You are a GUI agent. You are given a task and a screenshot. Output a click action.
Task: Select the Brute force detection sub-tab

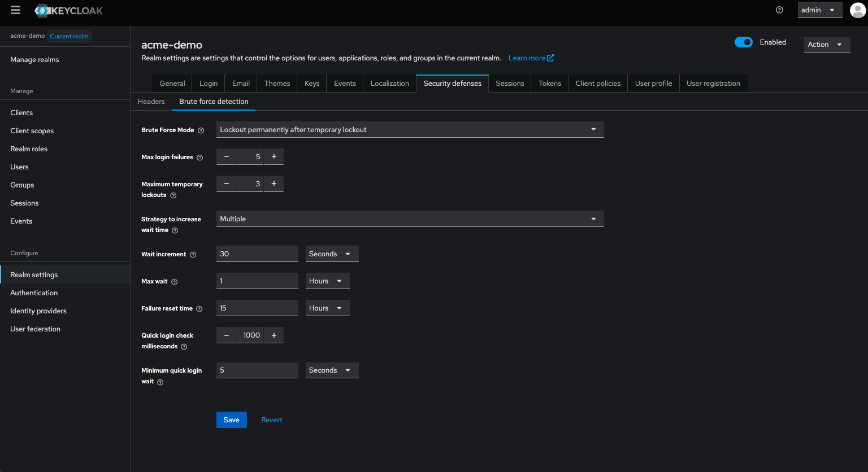(214, 101)
